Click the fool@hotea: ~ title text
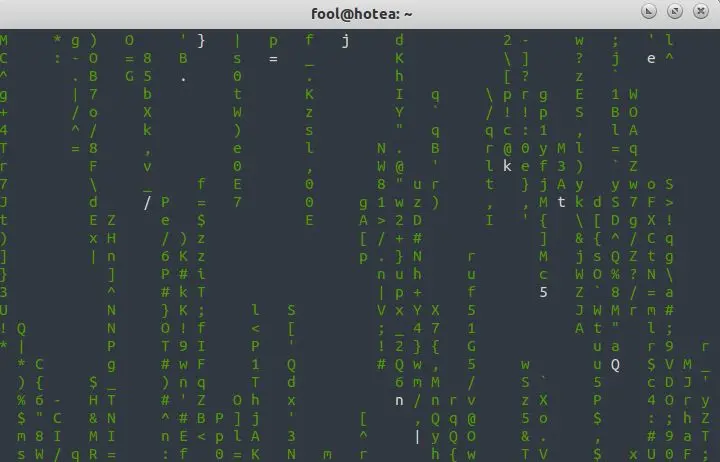 (x=362, y=14)
